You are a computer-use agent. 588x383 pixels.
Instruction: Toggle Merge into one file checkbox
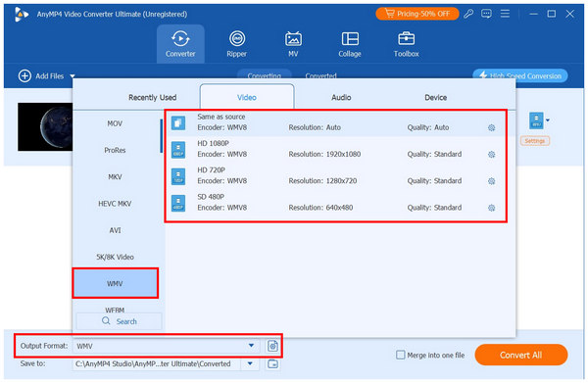pyautogui.click(x=401, y=355)
